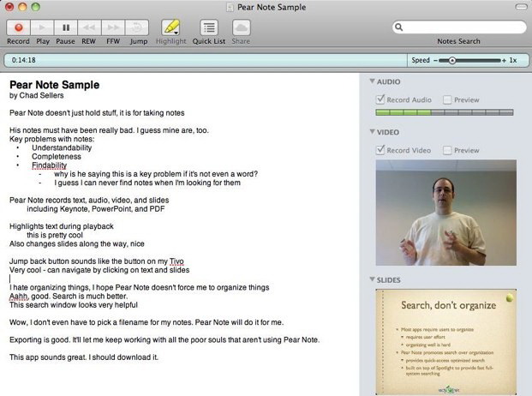Click the Share cloud icon
This screenshot has height=396, width=532.
(x=242, y=27)
